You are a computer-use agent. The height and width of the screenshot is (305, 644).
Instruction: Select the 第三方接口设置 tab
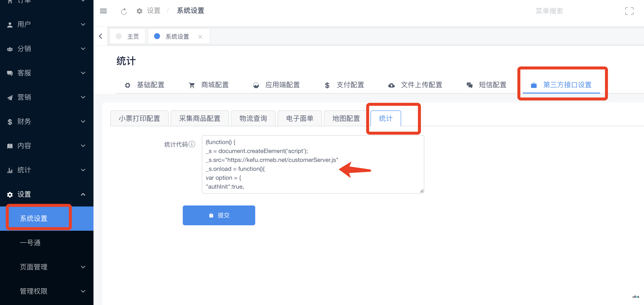pos(561,85)
